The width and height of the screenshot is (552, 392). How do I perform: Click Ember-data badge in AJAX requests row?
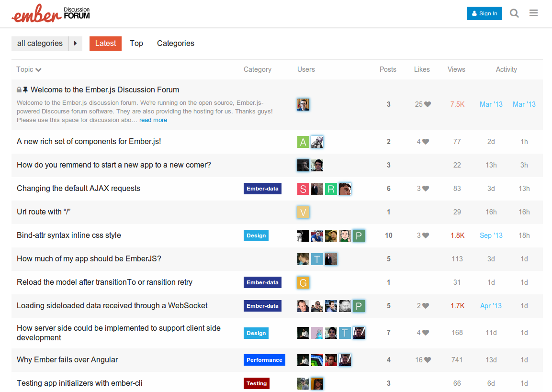coord(262,189)
